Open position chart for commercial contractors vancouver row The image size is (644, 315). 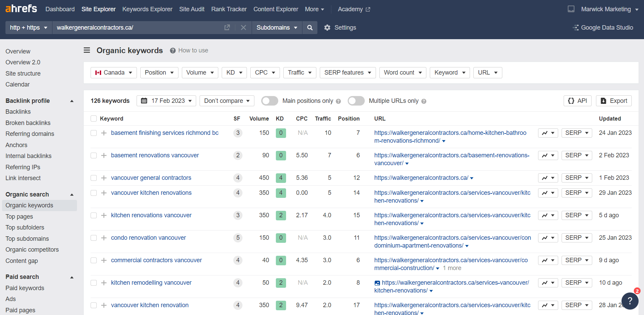[x=548, y=260]
